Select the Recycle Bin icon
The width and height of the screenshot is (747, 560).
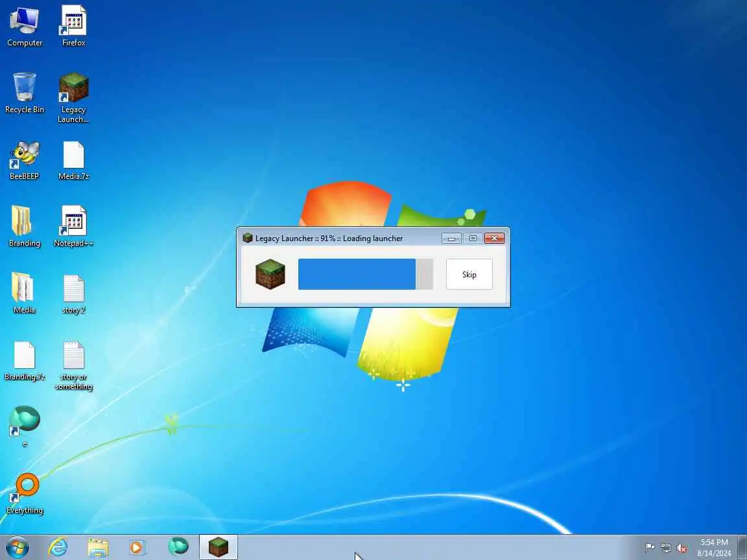(24, 93)
